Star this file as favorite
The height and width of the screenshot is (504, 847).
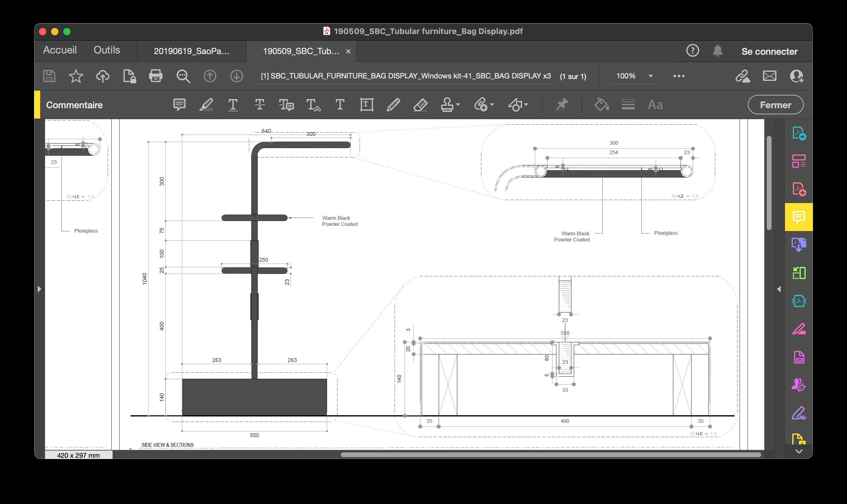pyautogui.click(x=76, y=76)
